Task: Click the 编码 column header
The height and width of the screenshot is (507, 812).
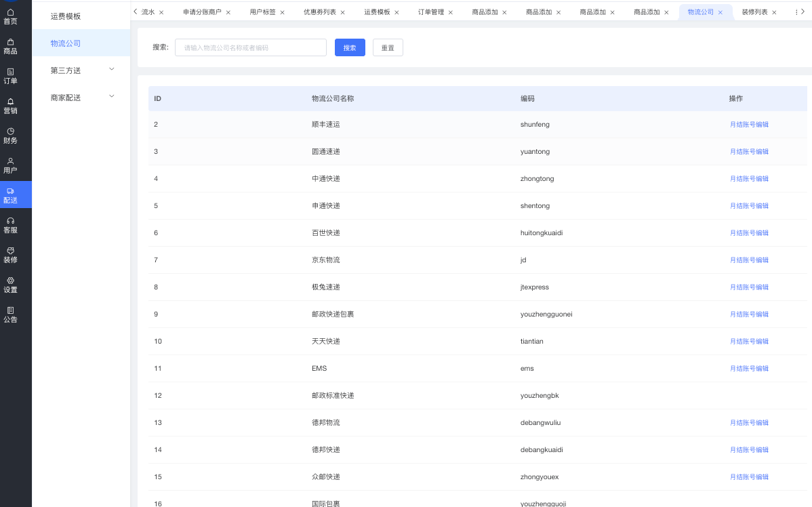Action: point(527,98)
